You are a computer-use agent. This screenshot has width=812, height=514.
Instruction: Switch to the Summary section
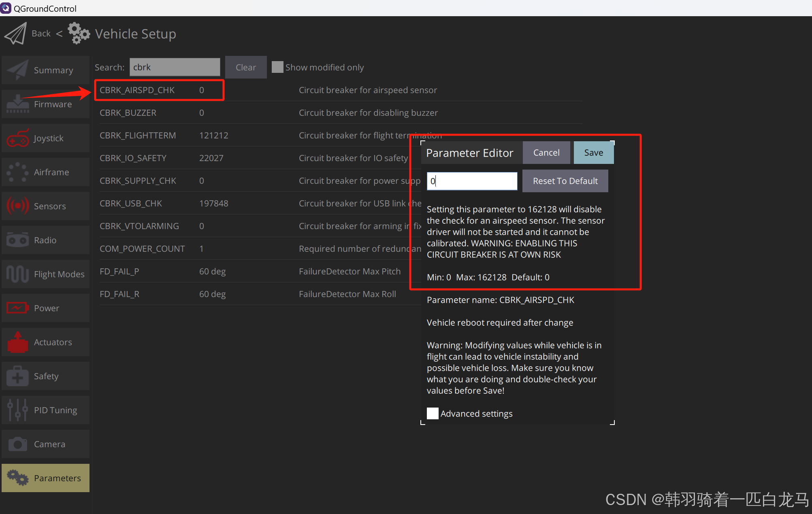click(45, 70)
